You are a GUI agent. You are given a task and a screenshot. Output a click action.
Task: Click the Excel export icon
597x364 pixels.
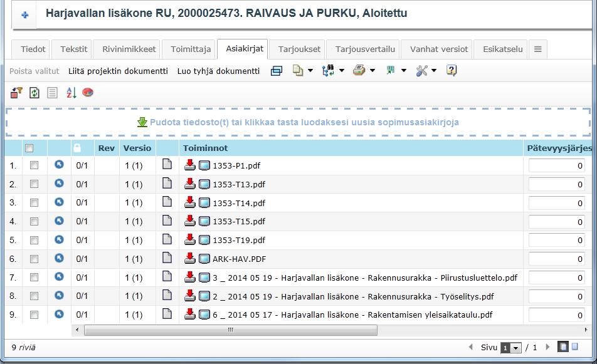pyautogui.click(x=391, y=70)
